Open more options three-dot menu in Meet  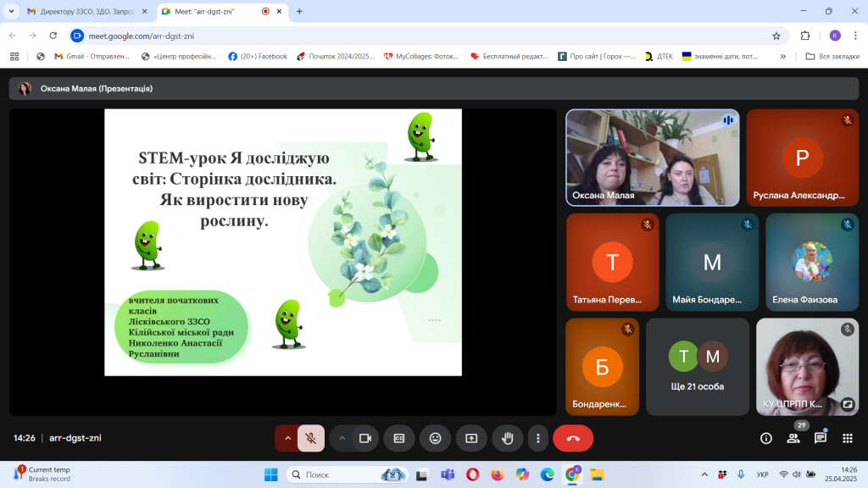[538, 438]
